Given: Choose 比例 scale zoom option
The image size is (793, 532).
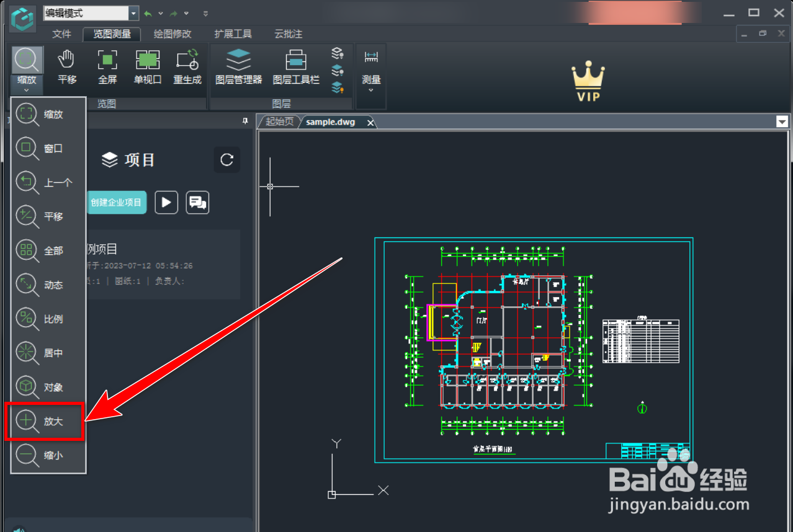Looking at the screenshot, I should click(x=48, y=319).
